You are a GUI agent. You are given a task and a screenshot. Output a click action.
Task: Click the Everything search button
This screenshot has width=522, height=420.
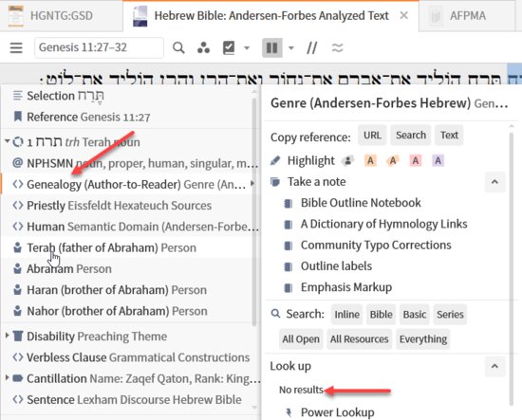coord(423,339)
